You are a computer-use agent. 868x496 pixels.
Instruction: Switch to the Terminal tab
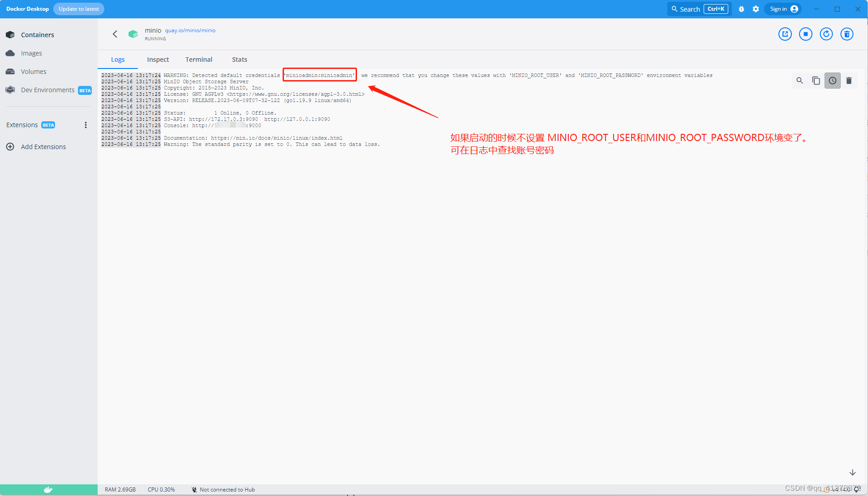pos(198,60)
